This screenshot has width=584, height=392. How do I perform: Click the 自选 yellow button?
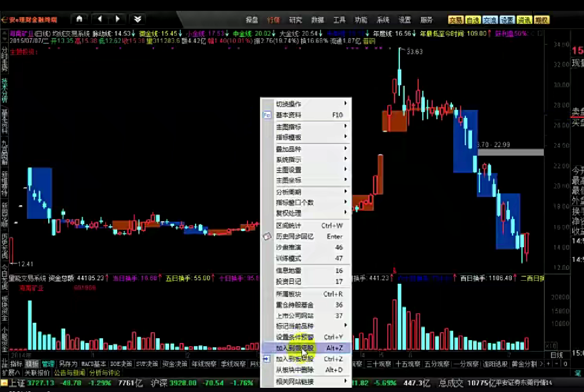coord(473,20)
